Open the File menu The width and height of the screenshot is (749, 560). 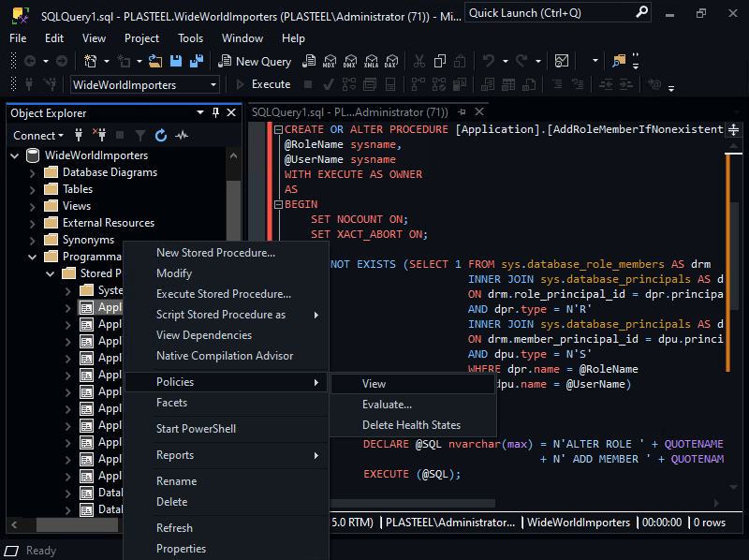pyautogui.click(x=18, y=38)
